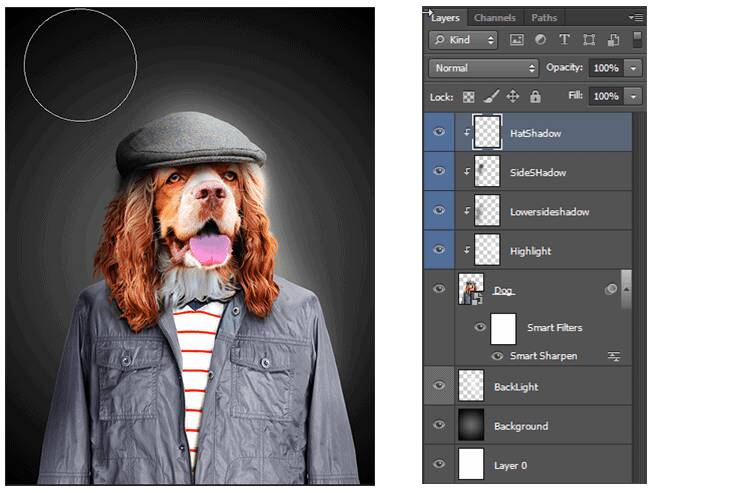Click the Opacity 100% field
The image size is (740, 493).
point(606,68)
